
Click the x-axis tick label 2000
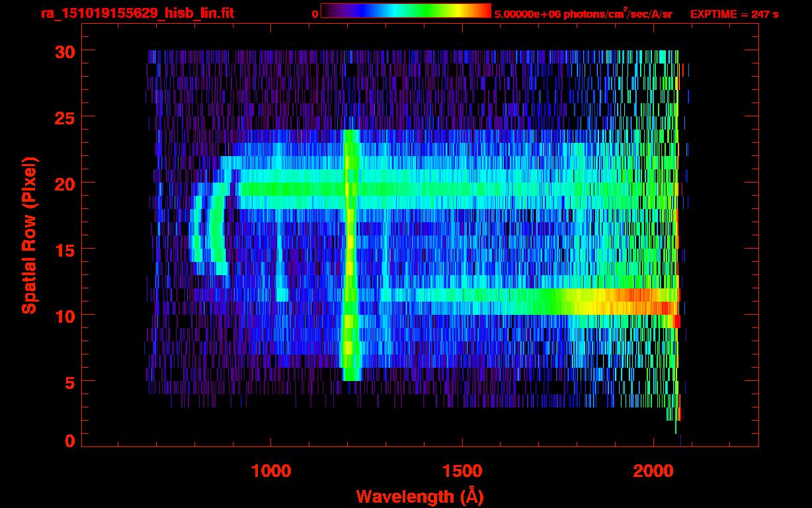(653, 470)
